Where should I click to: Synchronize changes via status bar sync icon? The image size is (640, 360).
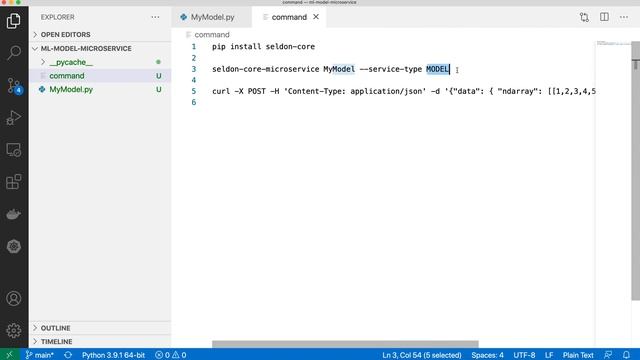click(x=68, y=355)
